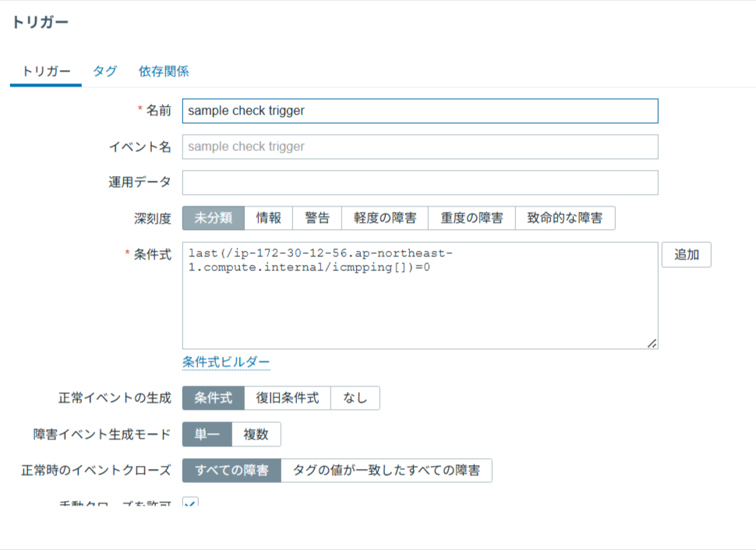Image resolution: width=756 pixels, height=550 pixels.
Task: Click the 運用データ input field
Action: [x=420, y=182]
